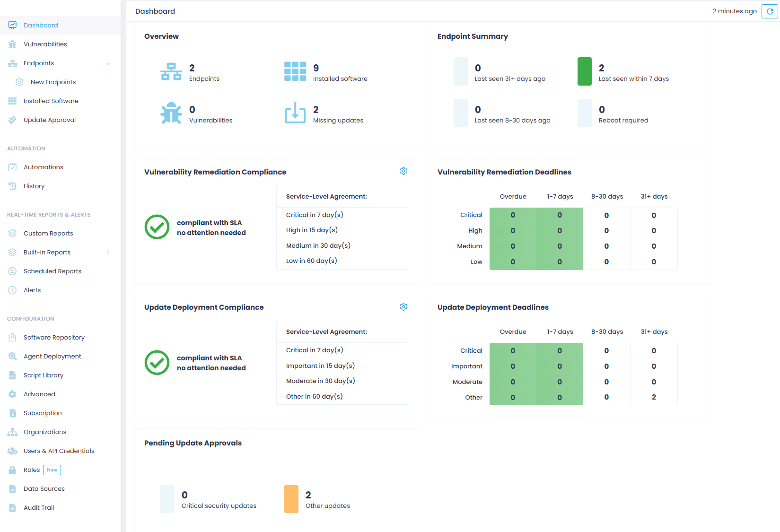Expand the Built-in Reports submenu arrow
Viewport: 780px width, 532px height.
[x=108, y=253]
